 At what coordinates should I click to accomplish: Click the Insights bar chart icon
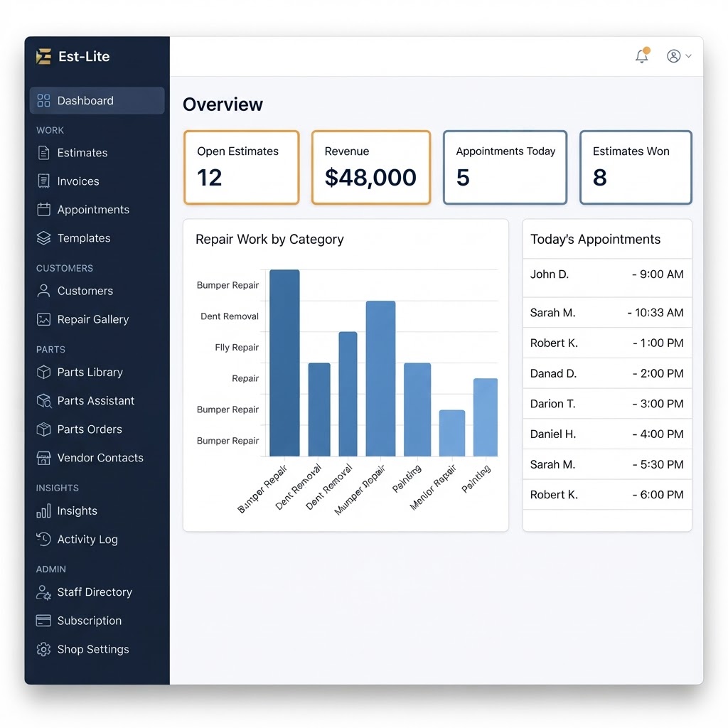(x=43, y=510)
